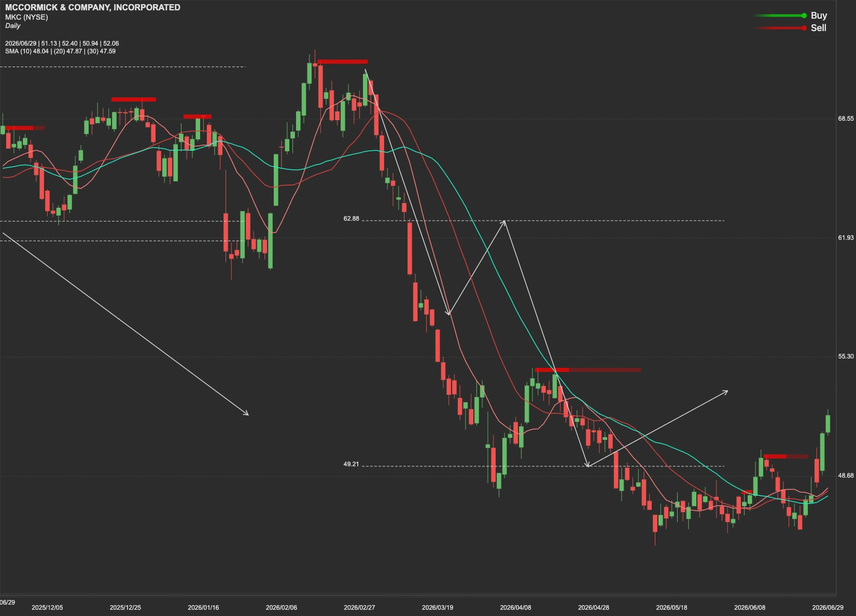Click the 62.88 price level label
This screenshot has height=616, width=856.
click(351, 219)
